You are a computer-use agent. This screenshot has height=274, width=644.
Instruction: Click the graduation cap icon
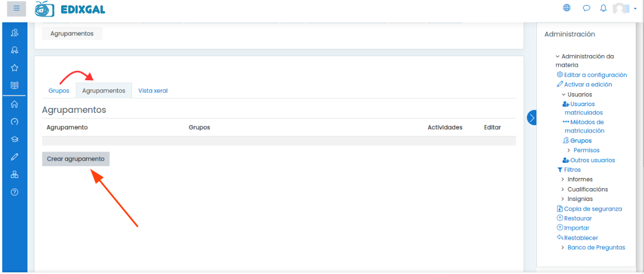(x=15, y=139)
